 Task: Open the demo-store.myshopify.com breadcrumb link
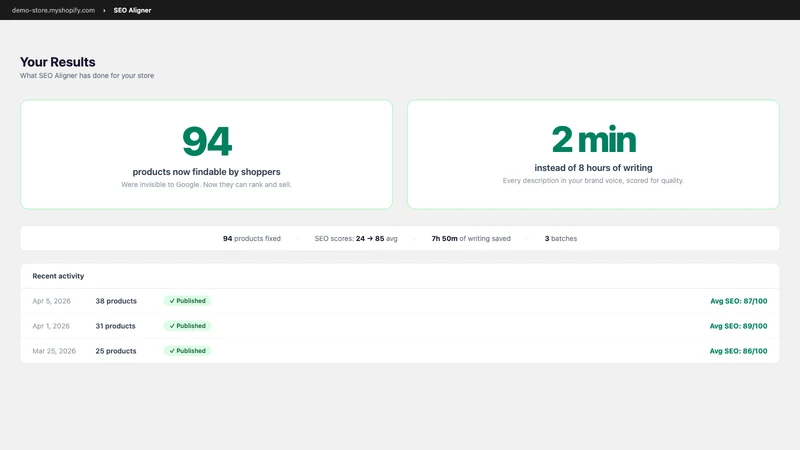point(53,10)
